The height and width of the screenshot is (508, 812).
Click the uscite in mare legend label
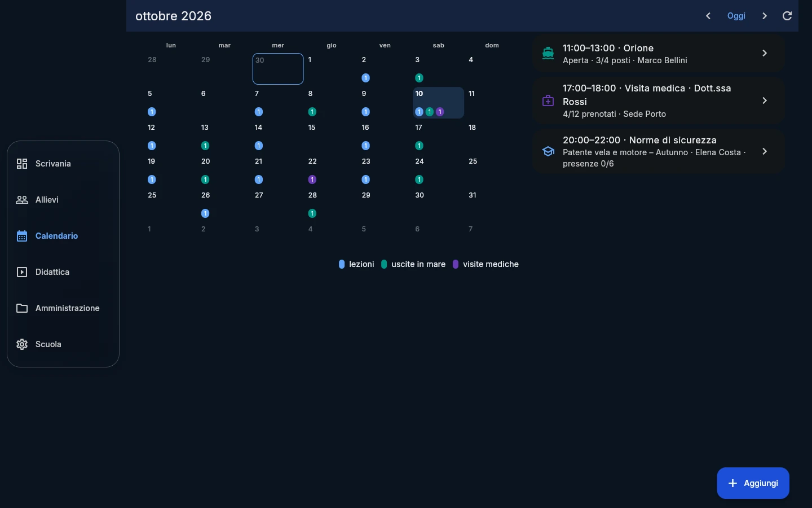(x=418, y=264)
